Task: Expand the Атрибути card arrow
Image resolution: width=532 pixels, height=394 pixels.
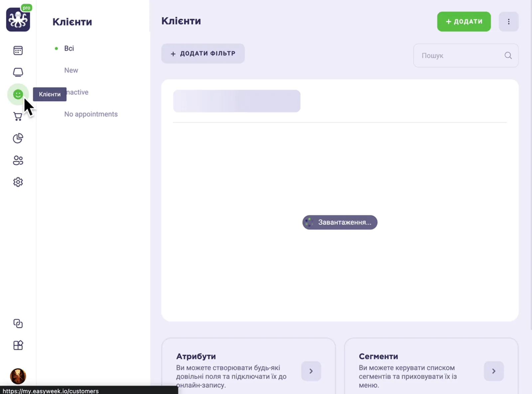Action: pyautogui.click(x=311, y=371)
